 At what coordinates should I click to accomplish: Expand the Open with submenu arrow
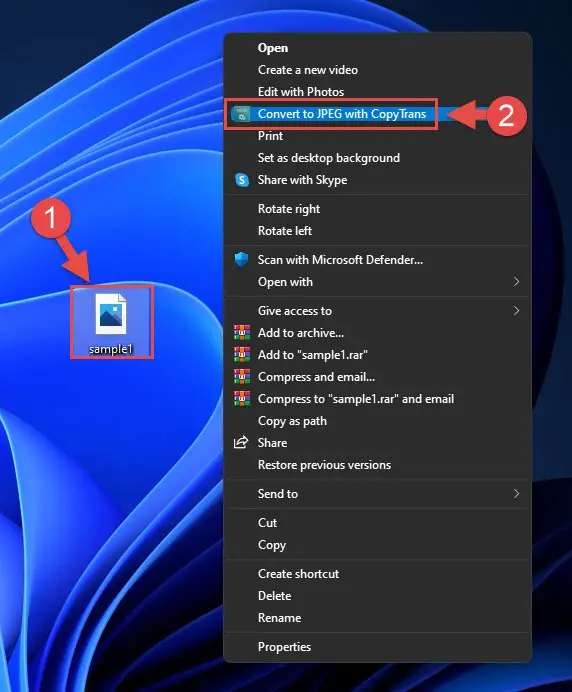pyautogui.click(x=516, y=282)
